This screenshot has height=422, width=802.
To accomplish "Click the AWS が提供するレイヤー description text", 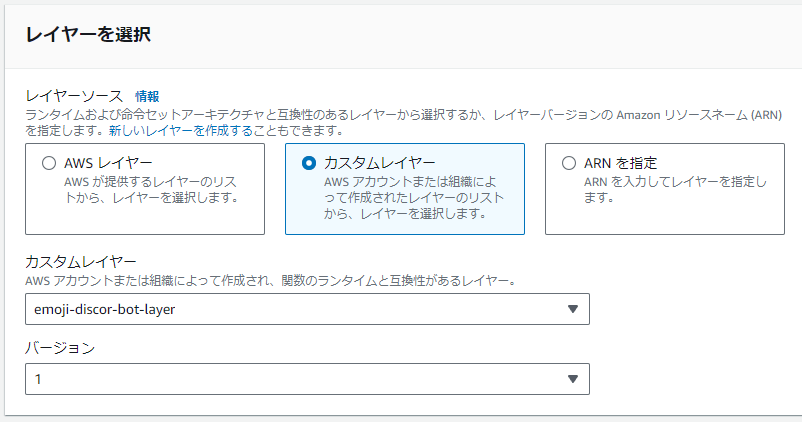I will [x=151, y=190].
